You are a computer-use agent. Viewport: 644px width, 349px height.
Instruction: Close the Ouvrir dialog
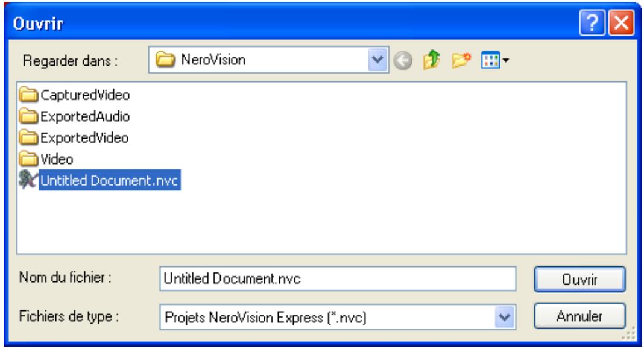click(x=621, y=23)
